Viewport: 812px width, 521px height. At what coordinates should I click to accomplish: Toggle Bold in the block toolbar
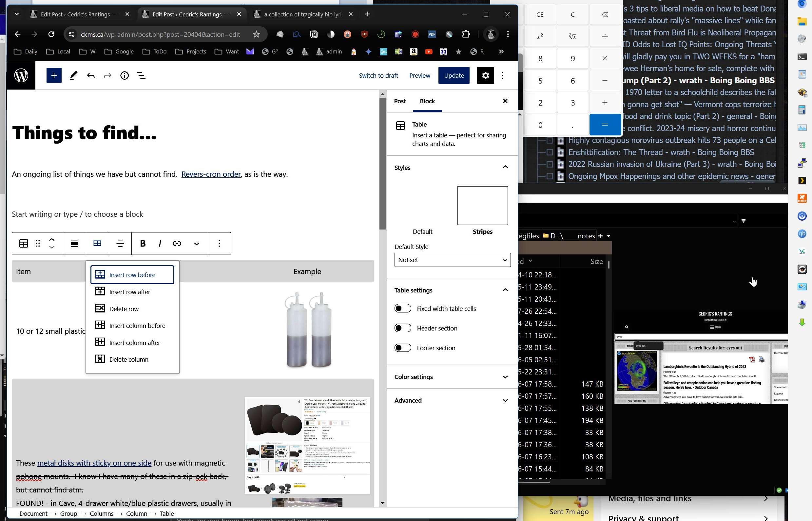[143, 243]
